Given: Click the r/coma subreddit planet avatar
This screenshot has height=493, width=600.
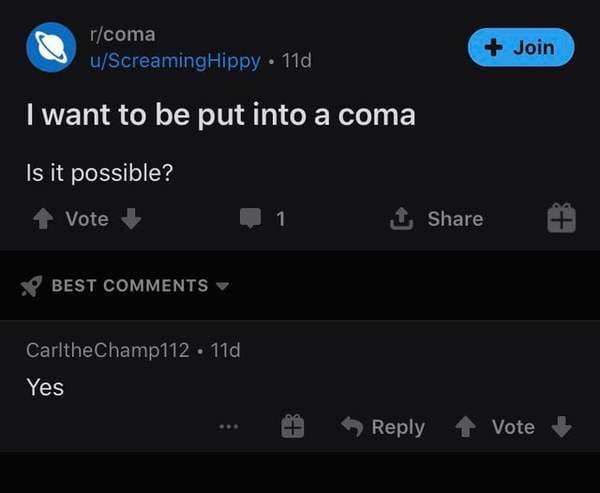Looking at the screenshot, I should [51, 47].
